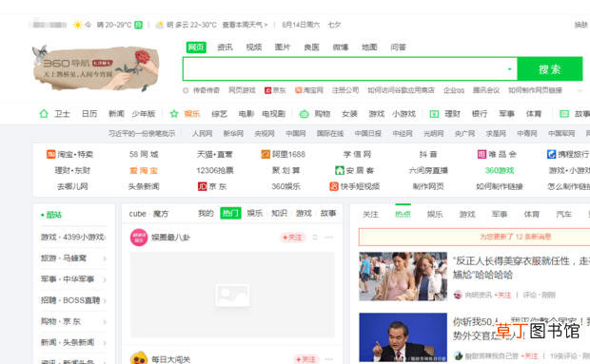Click the 向明资讯 author avatar
The height and width of the screenshot is (364, 590).
pyautogui.click(x=458, y=295)
